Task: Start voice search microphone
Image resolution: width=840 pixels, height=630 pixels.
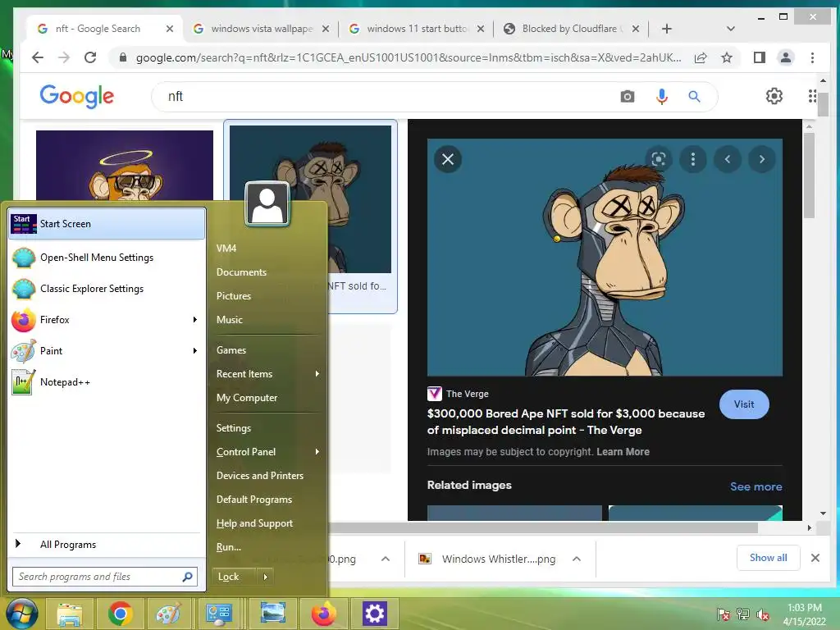Action: coord(662,97)
